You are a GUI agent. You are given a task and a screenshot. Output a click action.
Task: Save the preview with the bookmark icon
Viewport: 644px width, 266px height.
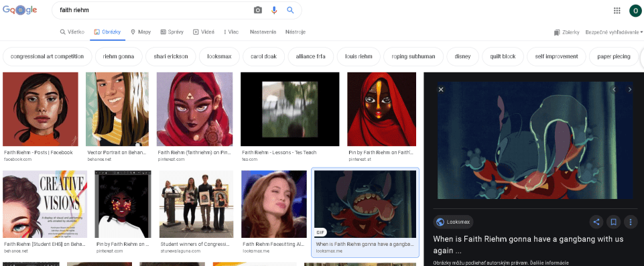[613, 222]
